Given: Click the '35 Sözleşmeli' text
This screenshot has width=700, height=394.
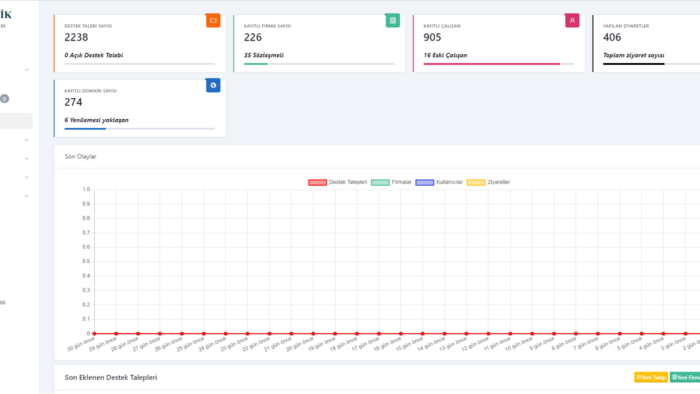Looking at the screenshot, I should coord(264,55).
